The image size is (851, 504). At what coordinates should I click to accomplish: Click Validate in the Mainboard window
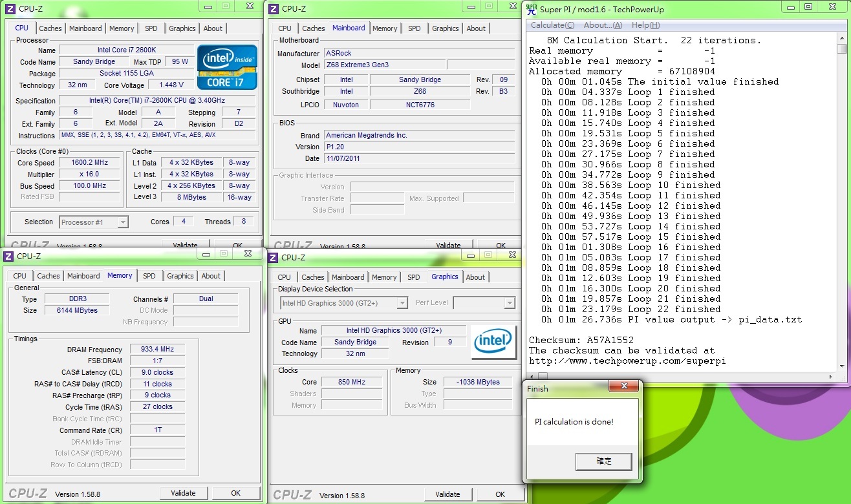point(448,246)
